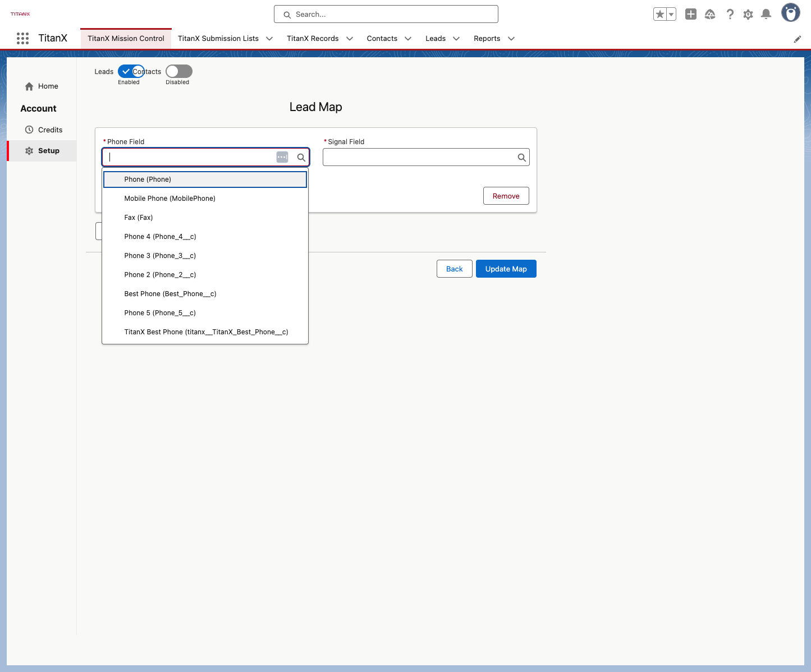Click the pencil edit navigation icon
The image size is (811, 672).
(798, 39)
